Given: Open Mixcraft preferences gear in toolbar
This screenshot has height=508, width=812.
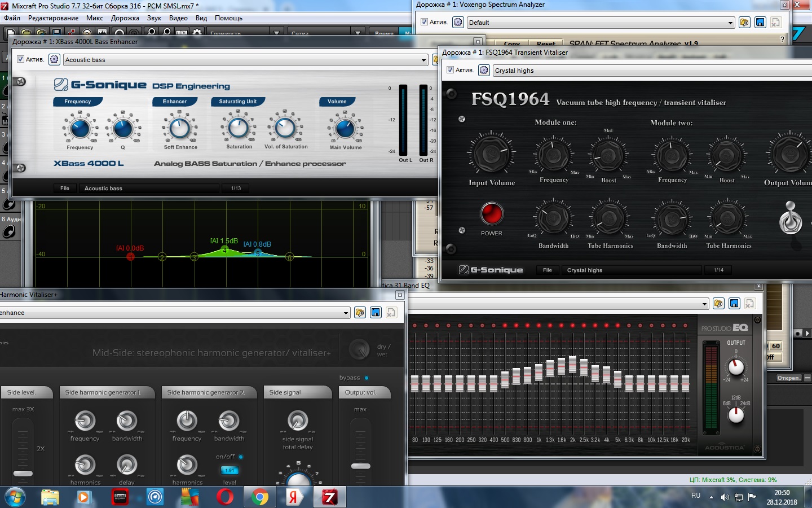Looking at the screenshot, I should [x=197, y=32].
